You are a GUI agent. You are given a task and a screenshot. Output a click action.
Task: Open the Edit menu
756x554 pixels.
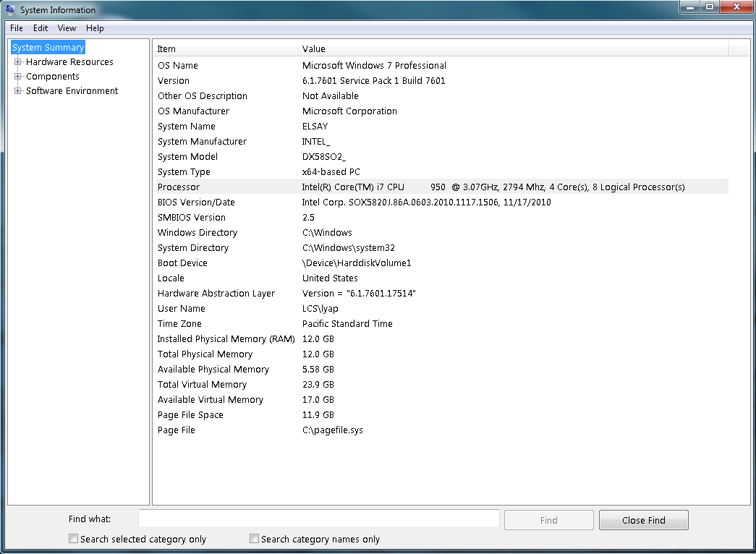[41, 28]
